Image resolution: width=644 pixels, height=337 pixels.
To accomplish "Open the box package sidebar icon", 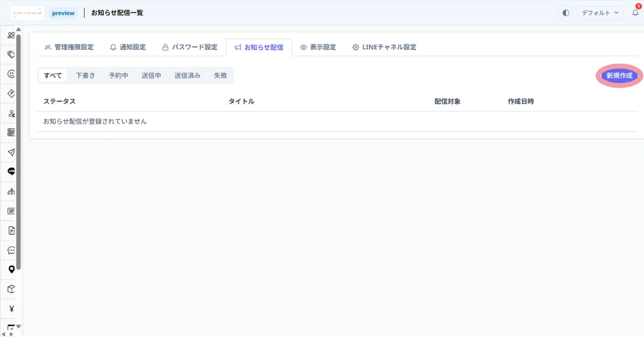I will (11, 289).
